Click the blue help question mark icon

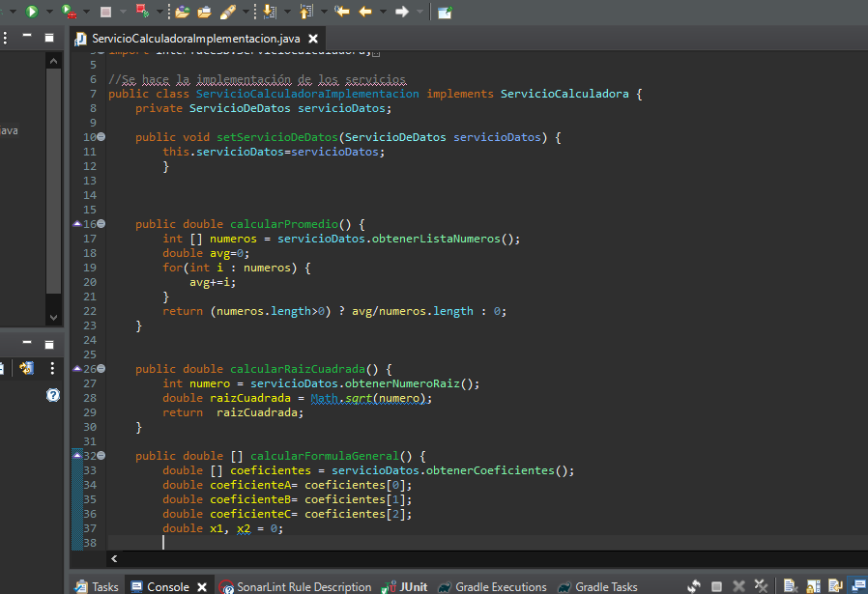click(x=53, y=394)
